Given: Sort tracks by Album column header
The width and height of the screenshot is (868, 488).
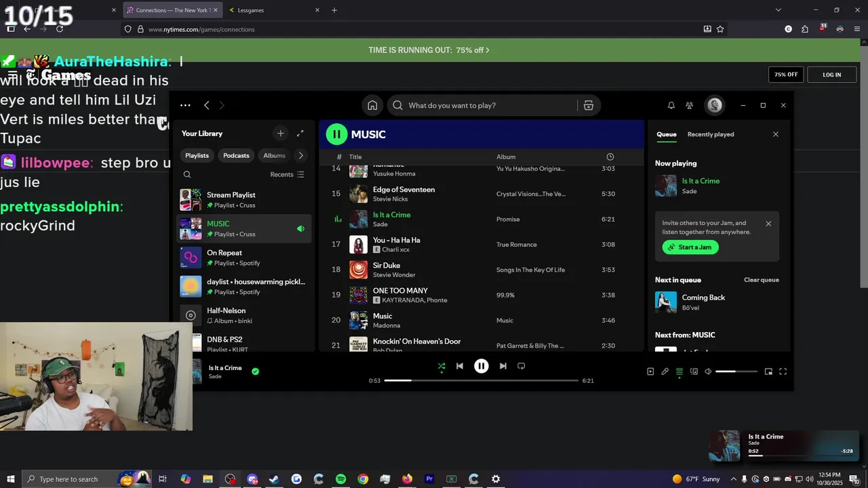Looking at the screenshot, I should tap(506, 157).
